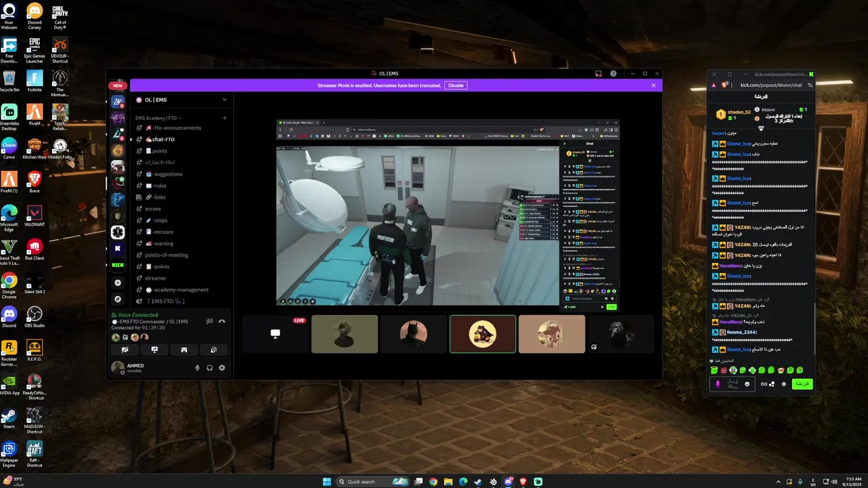Select the LIVE screen share tile
This screenshot has width=868, height=488.
click(x=275, y=333)
